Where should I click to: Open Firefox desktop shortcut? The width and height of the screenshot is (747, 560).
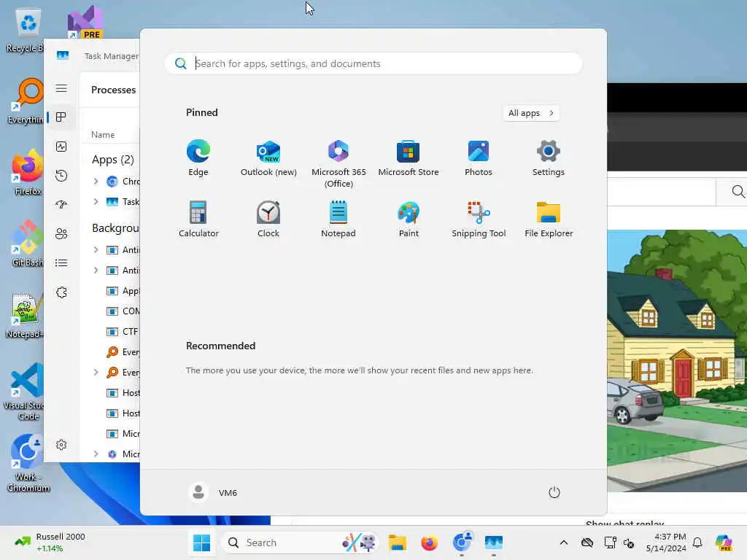[x=28, y=172]
